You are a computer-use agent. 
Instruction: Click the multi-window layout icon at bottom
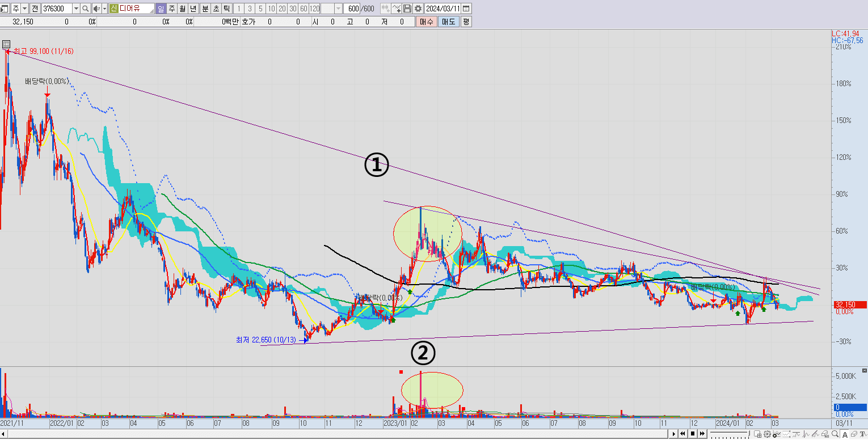click(757, 434)
